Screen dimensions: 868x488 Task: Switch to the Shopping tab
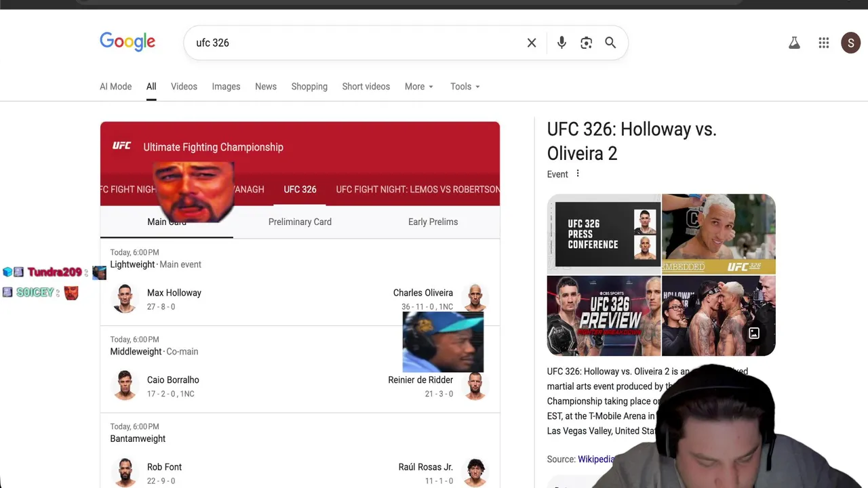click(x=309, y=87)
